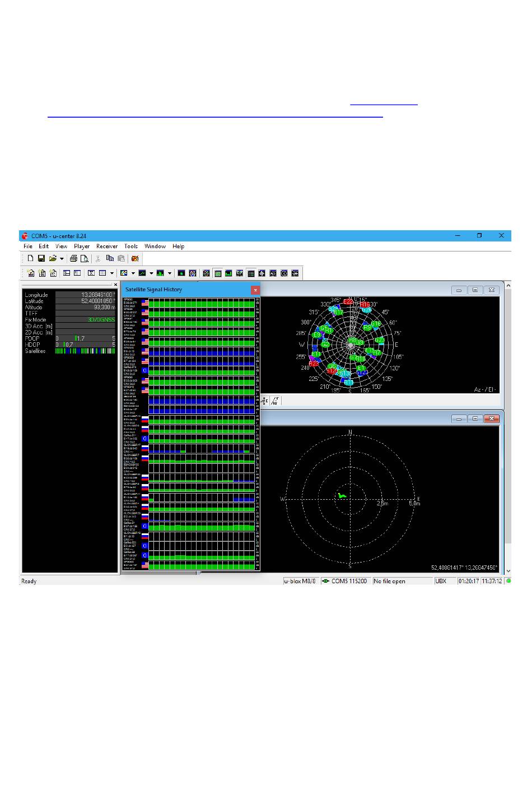Open the File menu
Screen dimensions: 532x795
28,247
